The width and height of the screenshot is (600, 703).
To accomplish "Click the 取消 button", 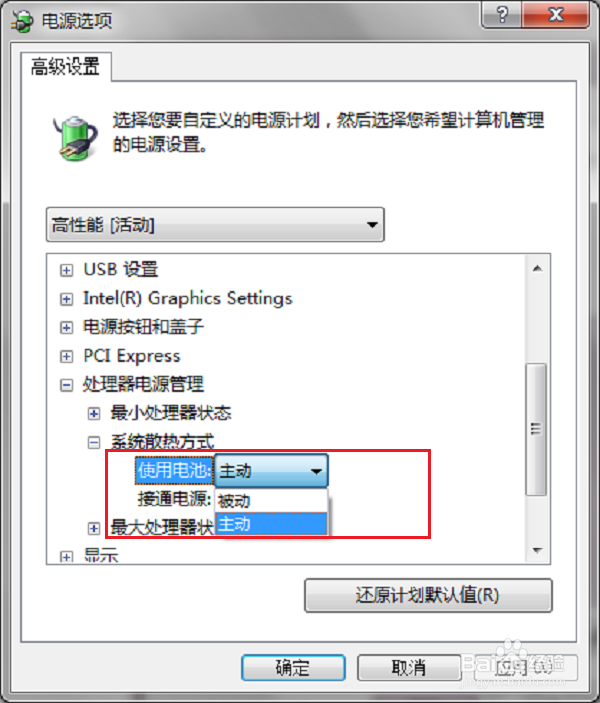I will coord(409,668).
